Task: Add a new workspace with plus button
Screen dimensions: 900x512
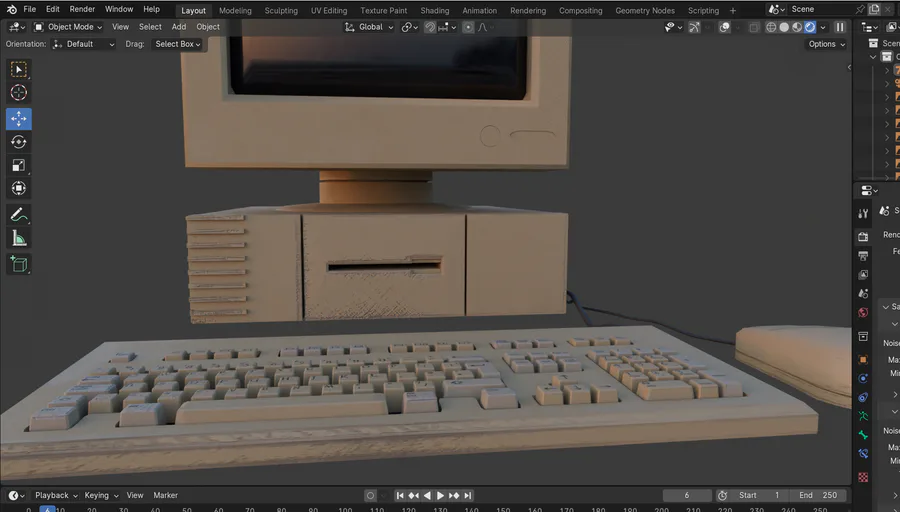Action: point(732,10)
